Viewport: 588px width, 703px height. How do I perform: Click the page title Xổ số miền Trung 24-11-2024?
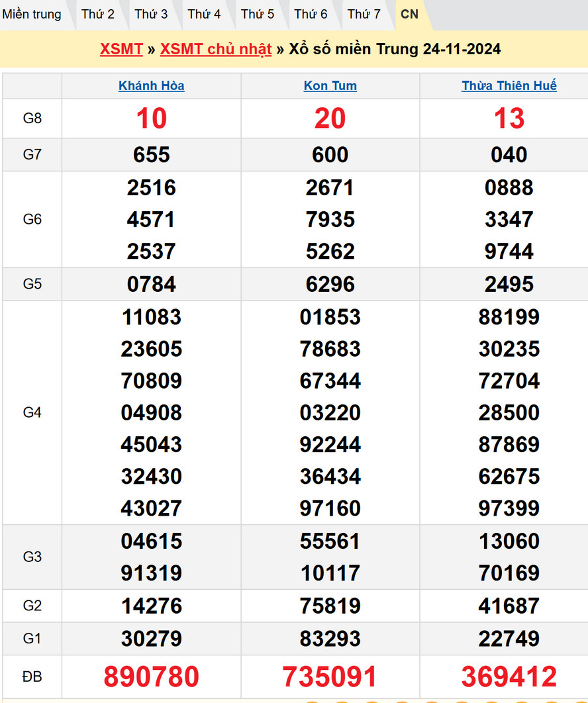click(395, 49)
